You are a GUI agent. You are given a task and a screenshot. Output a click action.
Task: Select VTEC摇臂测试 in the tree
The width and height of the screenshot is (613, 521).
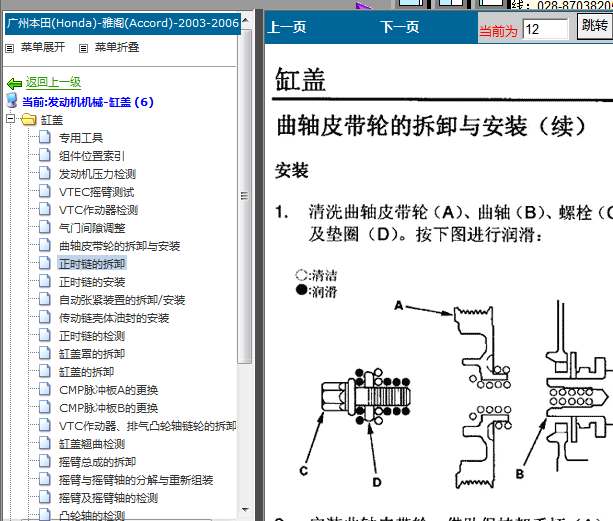pyautogui.click(x=97, y=192)
